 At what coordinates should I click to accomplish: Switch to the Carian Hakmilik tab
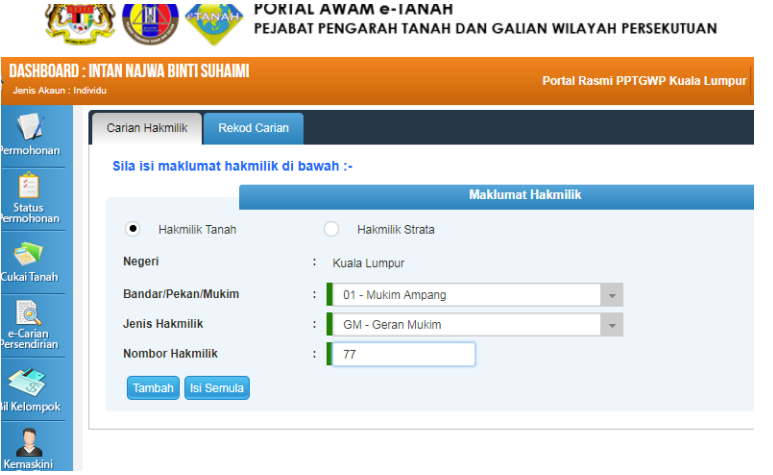146,128
